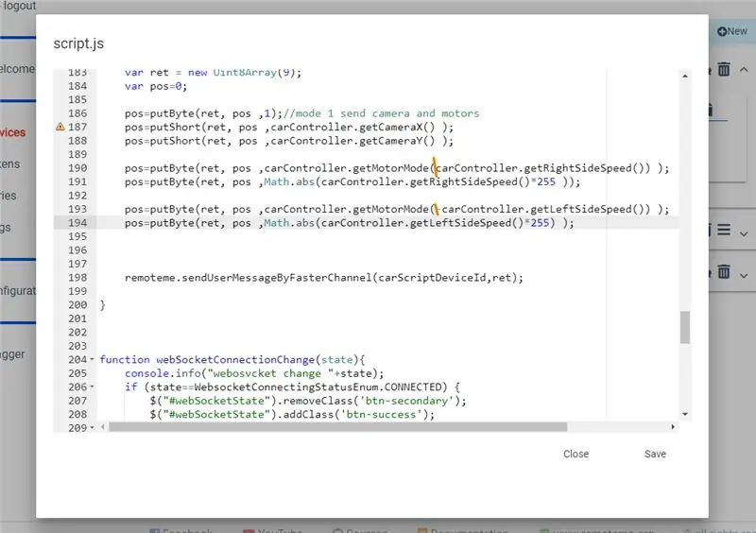Click the Save button in the script dialog
The height and width of the screenshot is (533, 756).
pos(655,454)
